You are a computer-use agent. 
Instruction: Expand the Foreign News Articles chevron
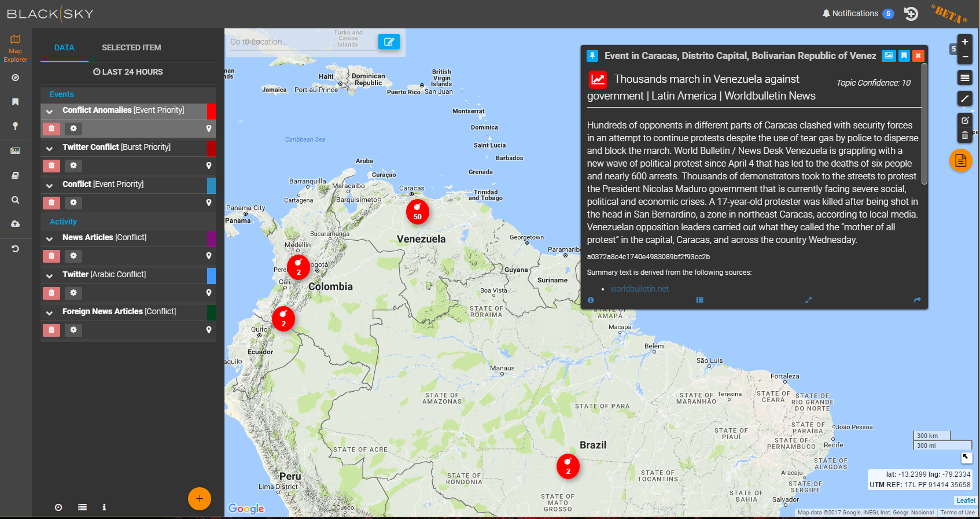tap(50, 312)
